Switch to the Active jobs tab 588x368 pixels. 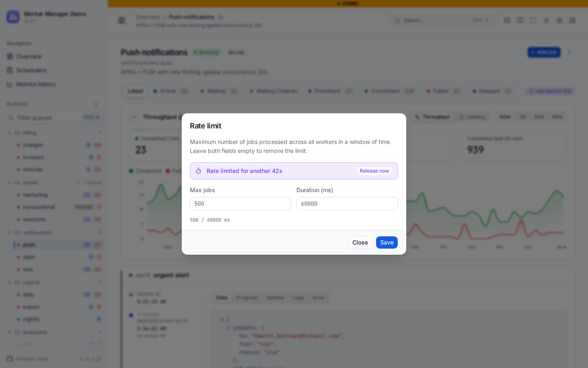(171, 91)
